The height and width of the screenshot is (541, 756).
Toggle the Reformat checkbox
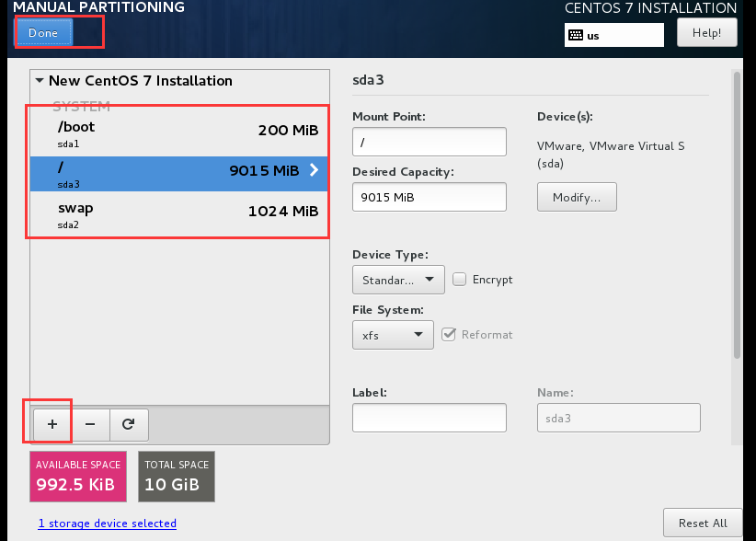tap(449, 334)
